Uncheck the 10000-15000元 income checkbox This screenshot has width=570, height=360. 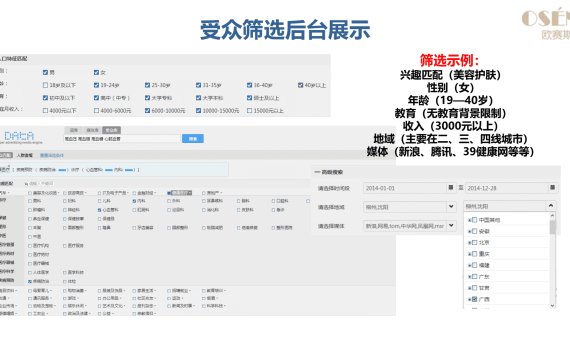point(198,111)
